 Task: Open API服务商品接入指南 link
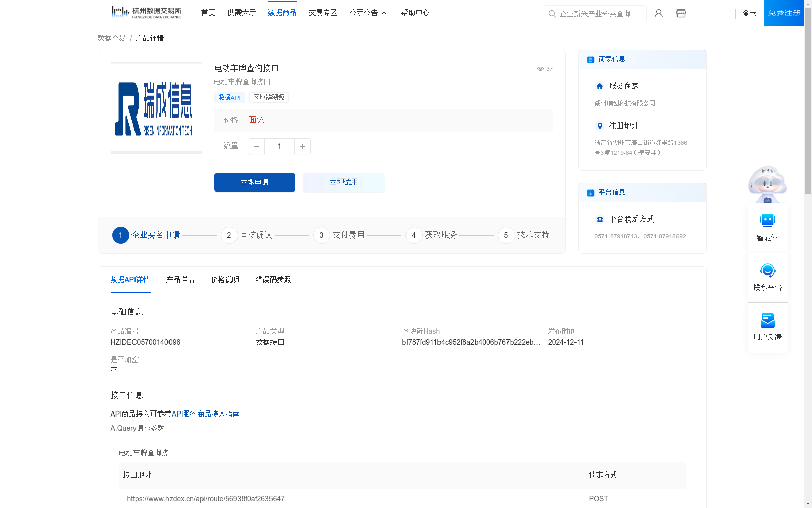206,414
